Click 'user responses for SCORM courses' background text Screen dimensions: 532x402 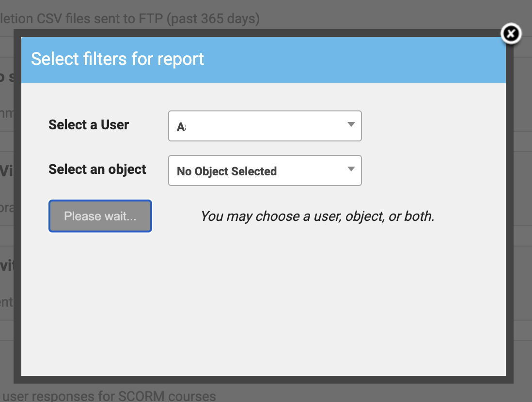(x=109, y=396)
